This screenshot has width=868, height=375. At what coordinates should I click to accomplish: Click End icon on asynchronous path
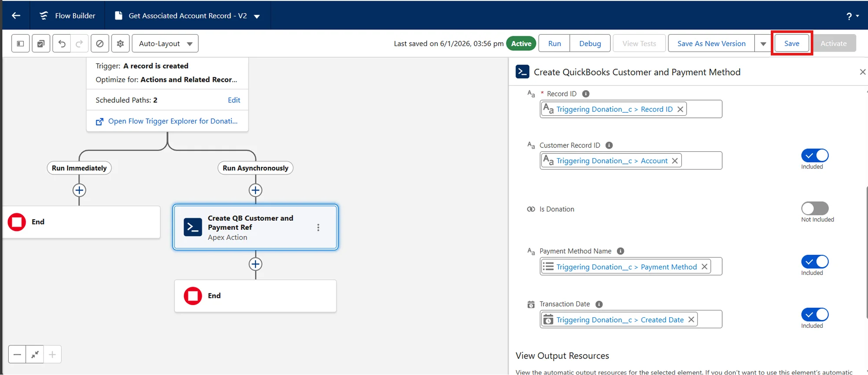[193, 296]
